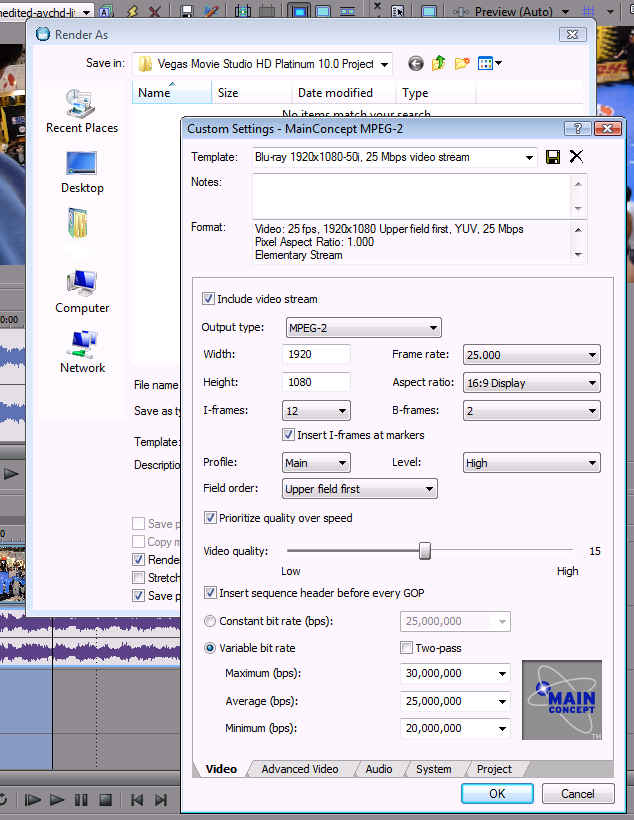
Task: Go to end in the transport bar
Action: [161, 800]
